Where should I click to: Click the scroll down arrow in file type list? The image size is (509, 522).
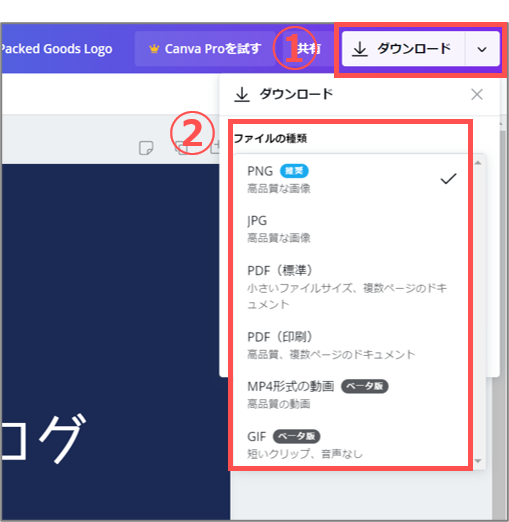click(478, 461)
